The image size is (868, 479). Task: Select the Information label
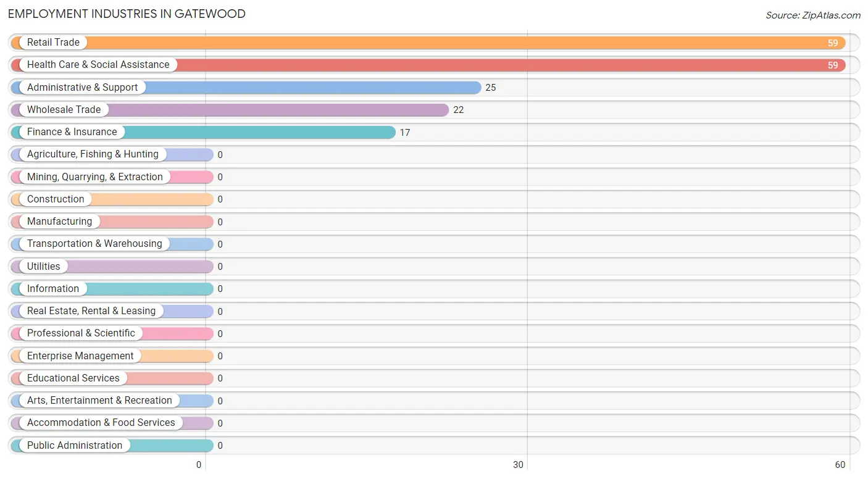(53, 289)
